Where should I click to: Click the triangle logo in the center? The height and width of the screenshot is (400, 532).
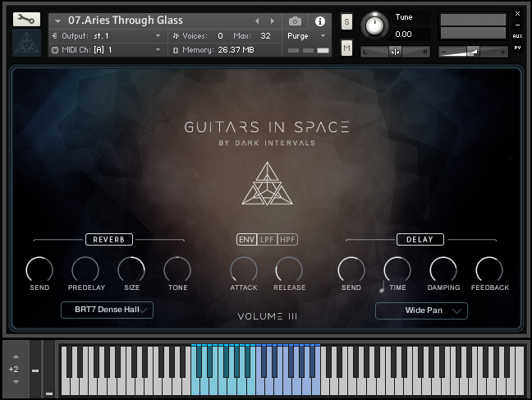(x=267, y=184)
